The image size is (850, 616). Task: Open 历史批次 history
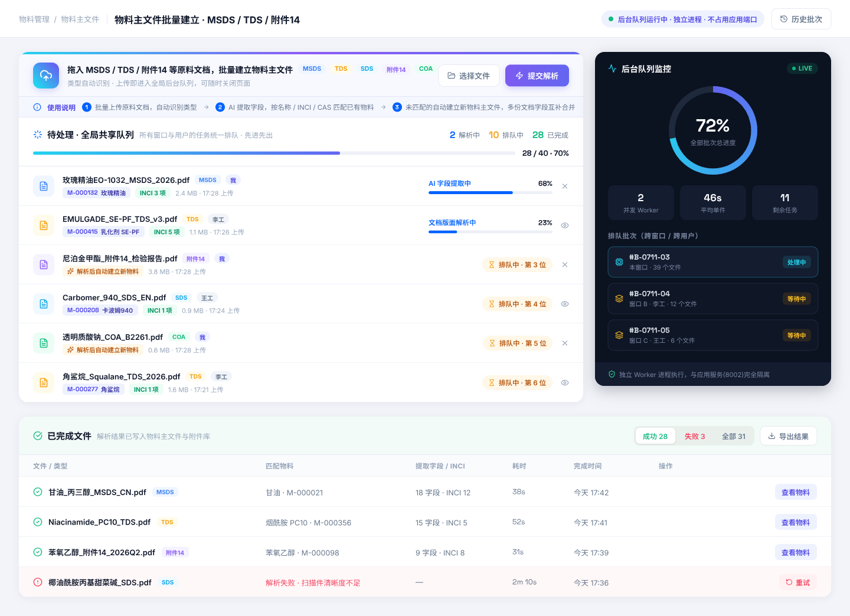[801, 19]
